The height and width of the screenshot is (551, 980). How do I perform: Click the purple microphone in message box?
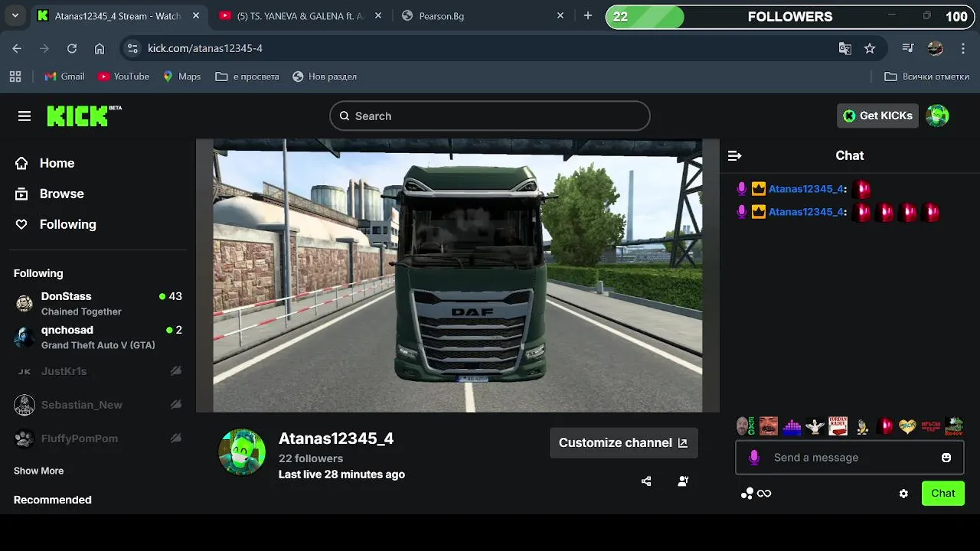coord(754,458)
